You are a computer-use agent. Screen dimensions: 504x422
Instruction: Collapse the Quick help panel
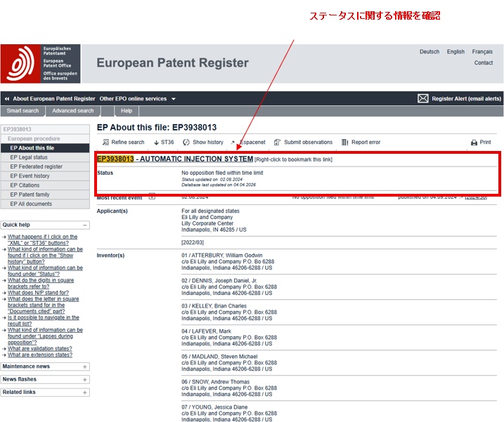click(85, 225)
